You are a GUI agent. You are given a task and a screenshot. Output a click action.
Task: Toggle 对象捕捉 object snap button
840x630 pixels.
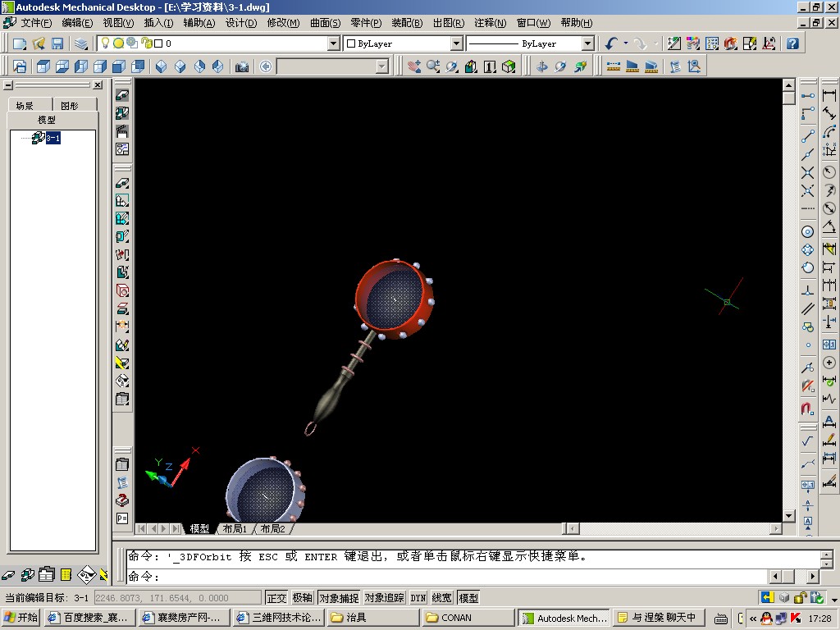click(x=339, y=598)
